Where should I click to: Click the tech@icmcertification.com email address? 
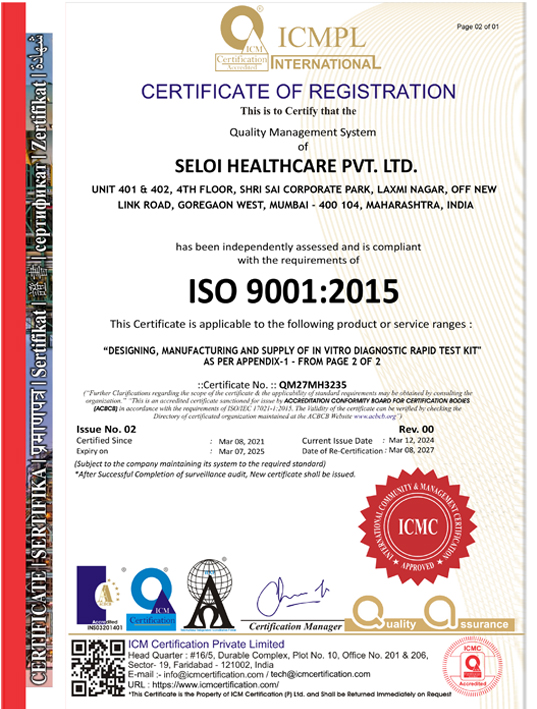coord(320,674)
